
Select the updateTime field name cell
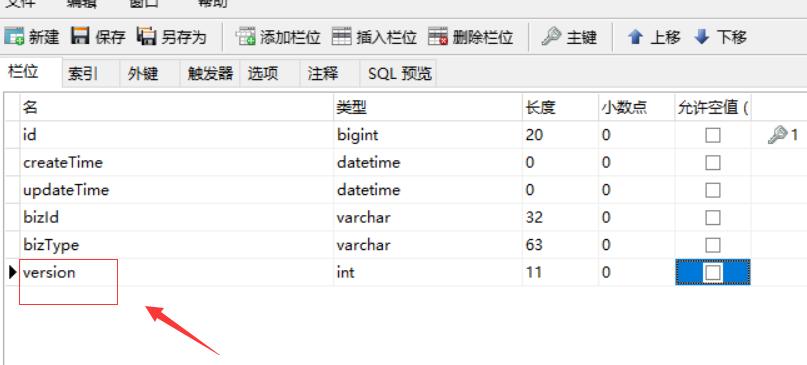click(x=177, y=189)
